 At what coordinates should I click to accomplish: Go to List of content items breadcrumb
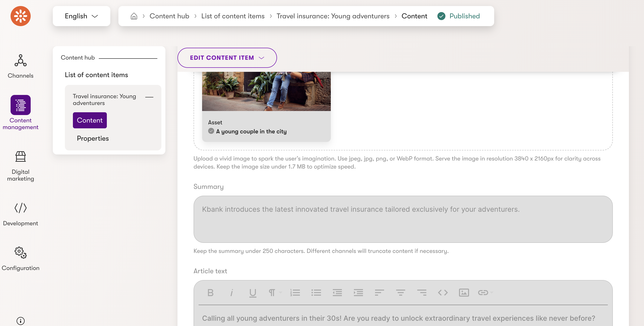click(x=233, y=16)
